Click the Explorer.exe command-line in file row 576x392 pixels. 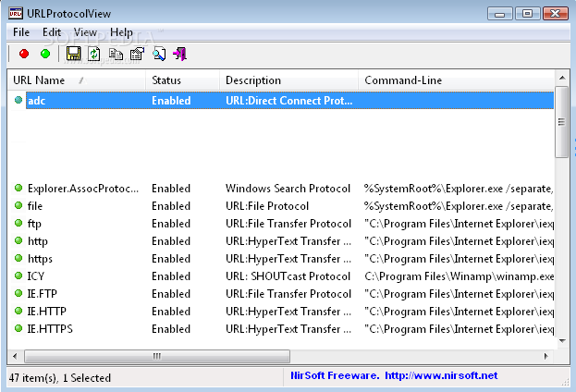459,206
